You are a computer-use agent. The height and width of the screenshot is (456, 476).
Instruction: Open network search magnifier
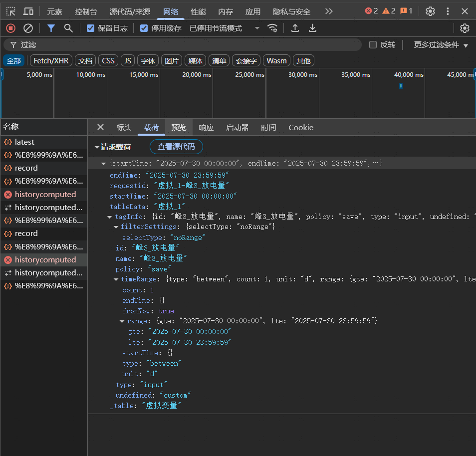pos(68,28)
